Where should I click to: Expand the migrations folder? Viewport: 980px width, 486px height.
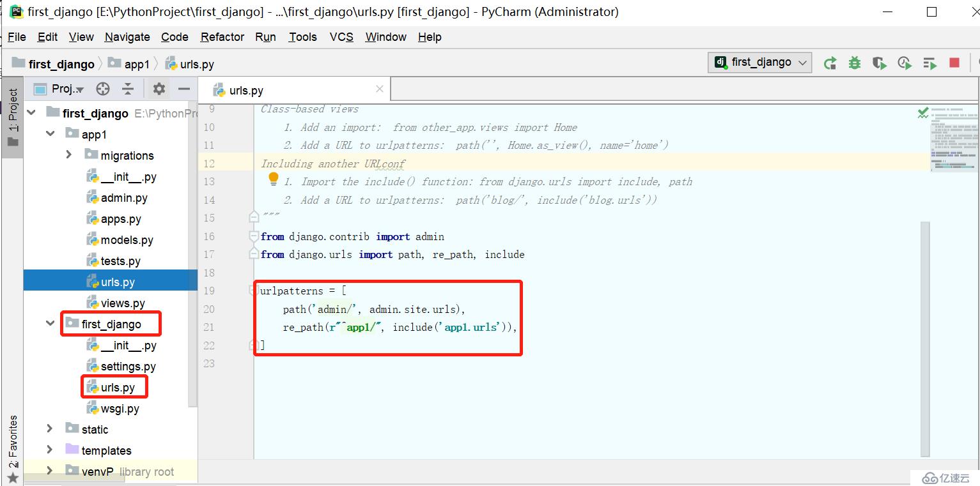[x=68, y=155]
